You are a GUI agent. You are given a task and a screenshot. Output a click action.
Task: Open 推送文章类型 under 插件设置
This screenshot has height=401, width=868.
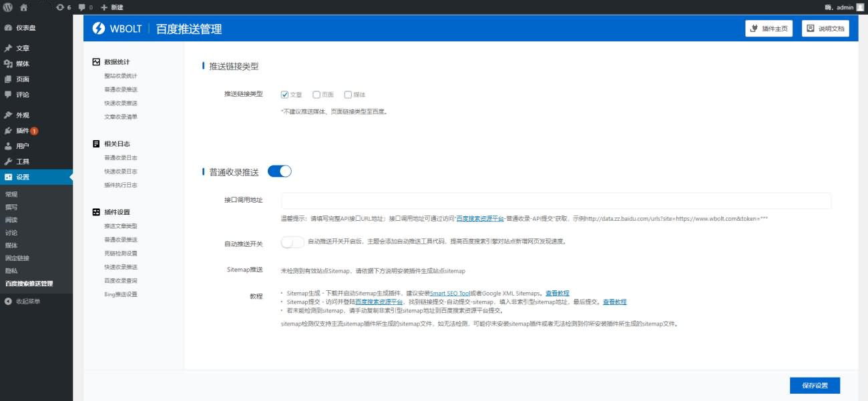tap(121, 226)
